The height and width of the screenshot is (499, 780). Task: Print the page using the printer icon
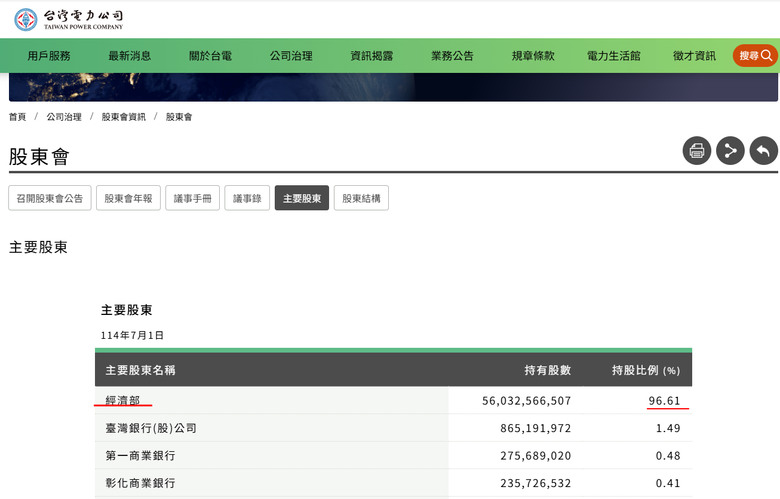(696, 150)
